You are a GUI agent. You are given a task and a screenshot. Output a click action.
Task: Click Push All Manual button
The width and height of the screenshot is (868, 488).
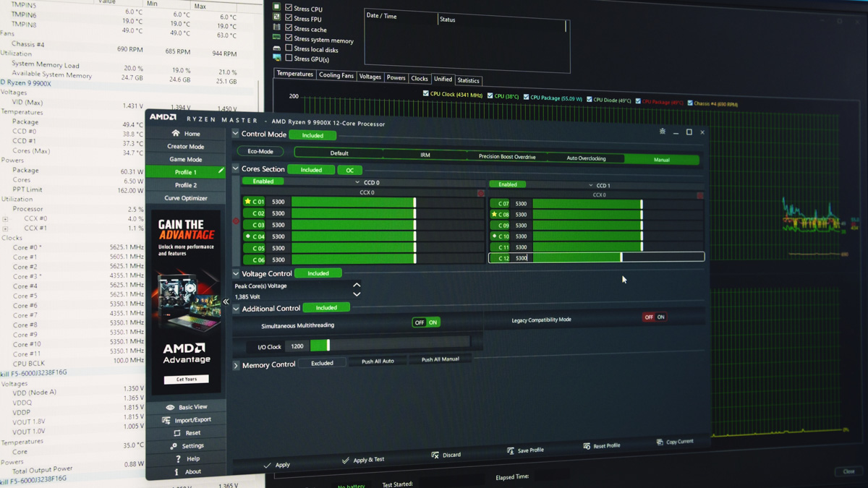click(440, 359)
